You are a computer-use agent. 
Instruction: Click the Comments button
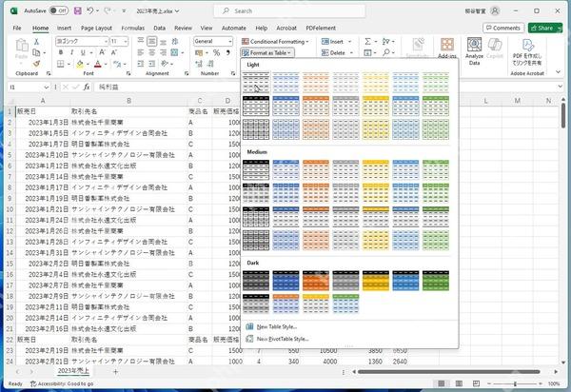click(x=503, y=28)
